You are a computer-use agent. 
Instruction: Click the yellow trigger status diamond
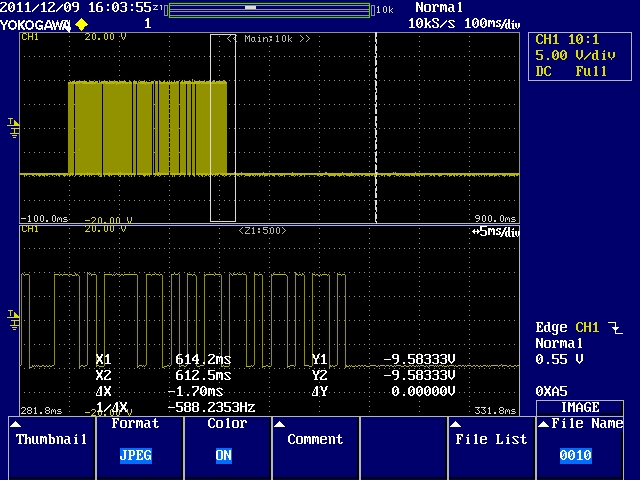[82, 24]
